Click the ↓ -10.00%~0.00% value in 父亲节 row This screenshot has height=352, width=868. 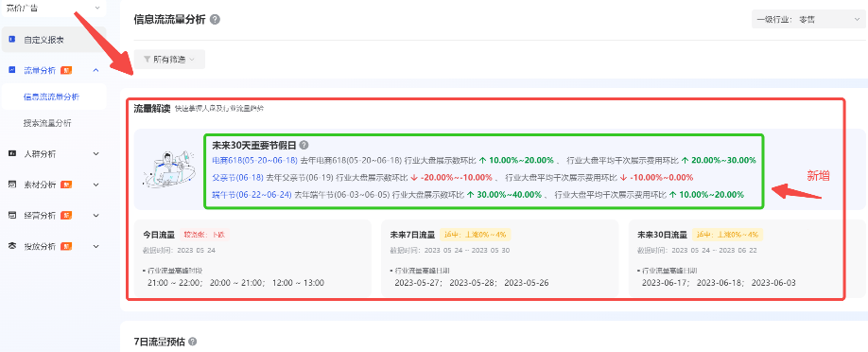(x=656, y=177)
